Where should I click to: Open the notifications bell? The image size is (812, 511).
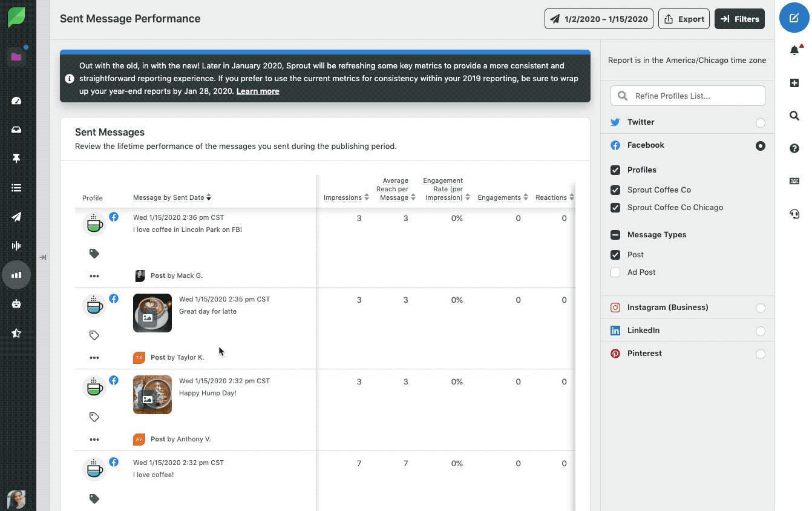point(795,50)
